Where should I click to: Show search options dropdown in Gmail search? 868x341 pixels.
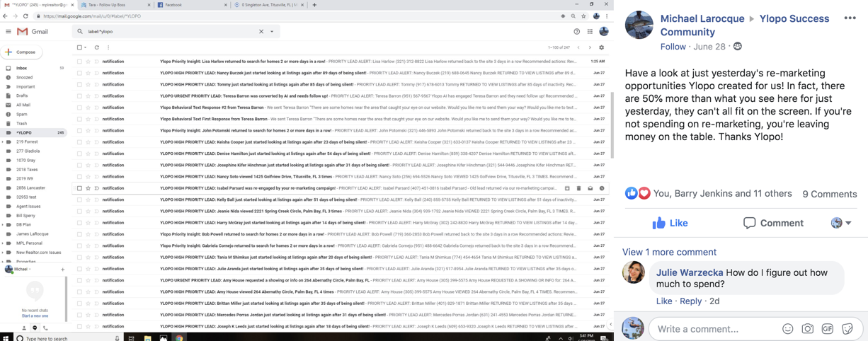[272, 32]
